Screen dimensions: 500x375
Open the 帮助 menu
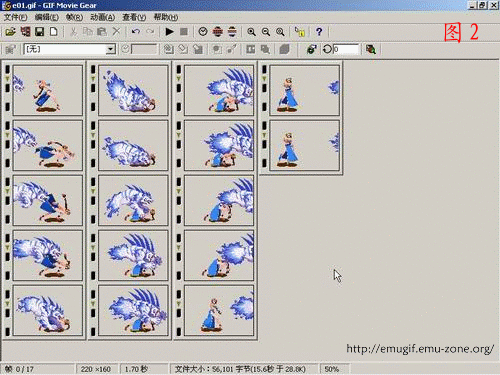pyautogui.click(x=166, y=17)
